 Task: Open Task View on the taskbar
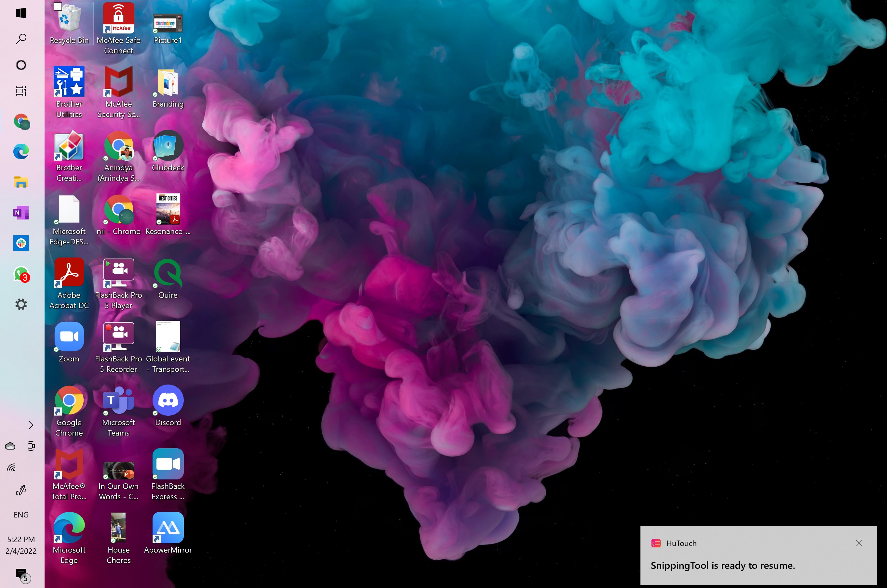21,91
